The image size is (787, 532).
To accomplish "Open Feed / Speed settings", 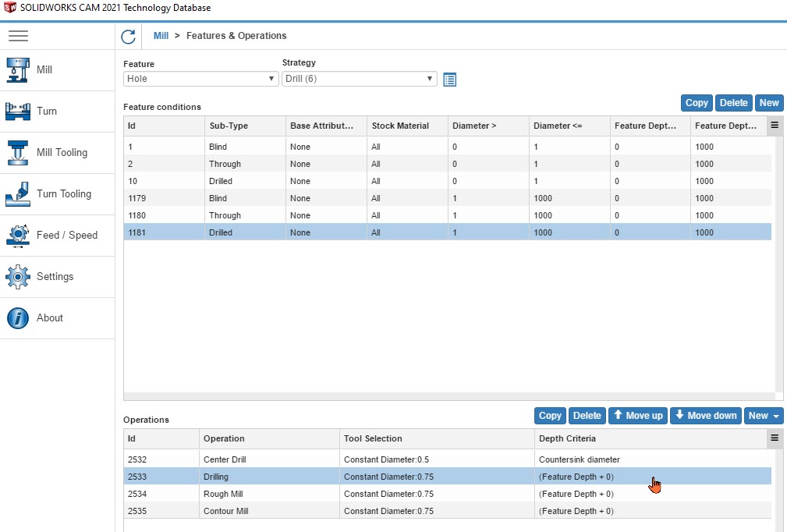I will pos(17,235).
